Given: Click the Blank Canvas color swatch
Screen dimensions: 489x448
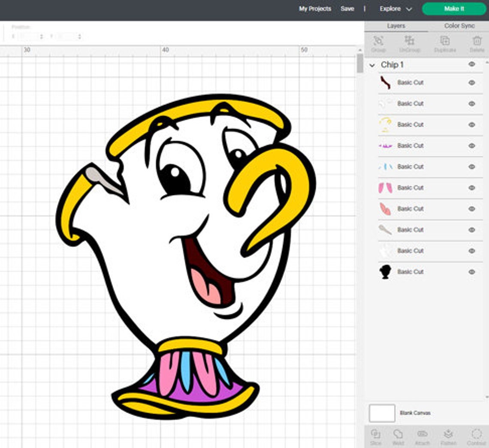Looking at the screenshot, I should click(382, 413).
